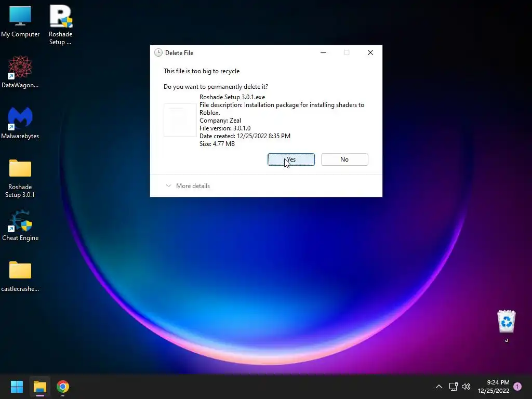Image resolution: width=532 pixels, height=399 pixels.
Task: Show hidden system tray icons
Action: [438, 387]
